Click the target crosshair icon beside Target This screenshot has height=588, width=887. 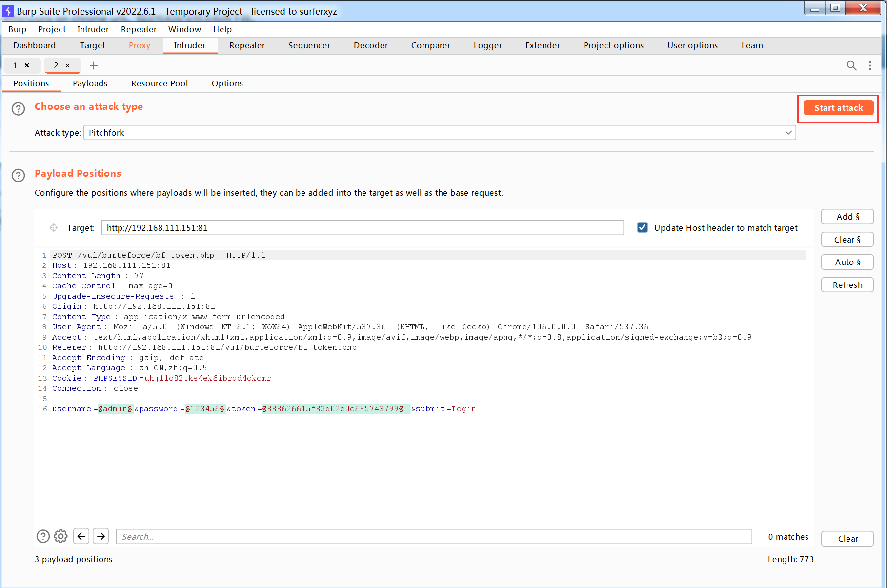pos(54,228)
